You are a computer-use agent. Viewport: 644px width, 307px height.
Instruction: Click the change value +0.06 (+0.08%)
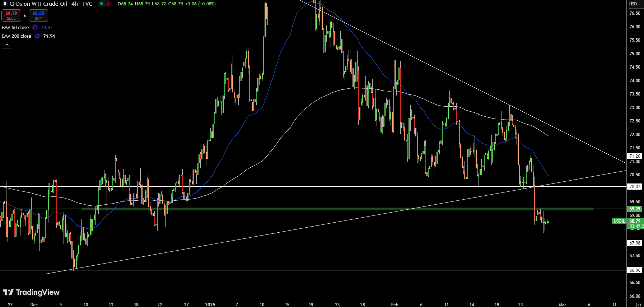(200, 4)
